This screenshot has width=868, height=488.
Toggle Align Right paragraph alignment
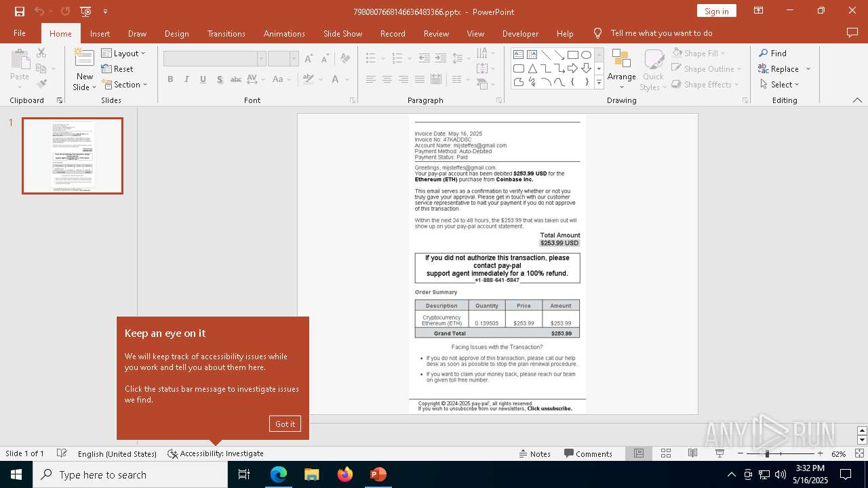403,79
